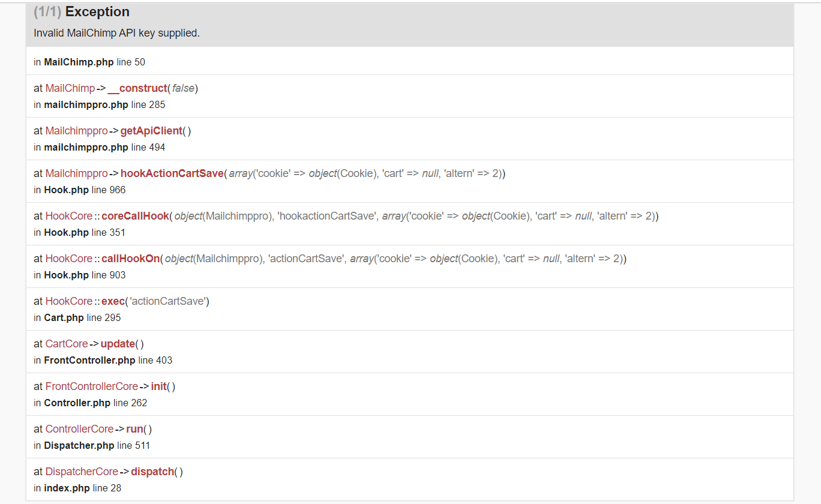This screenshot has width=821, height=504.
Task: Click the Invalid MailChimp API key message
Action: [116, 33]
